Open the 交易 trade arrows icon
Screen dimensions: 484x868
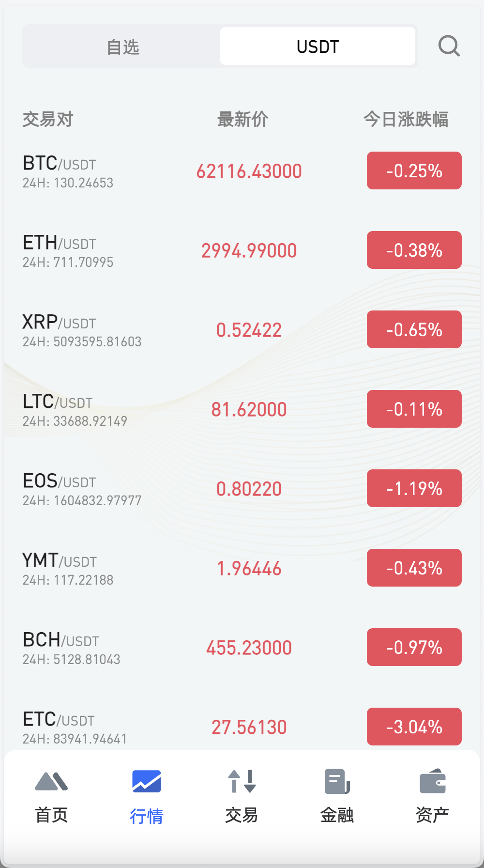pyautogui.click(x=242, y=781)
